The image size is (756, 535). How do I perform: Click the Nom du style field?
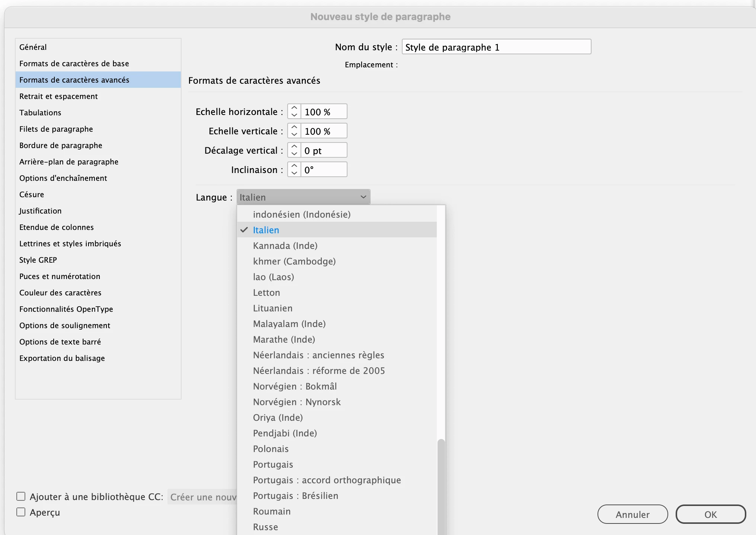[x=496, y=47]
